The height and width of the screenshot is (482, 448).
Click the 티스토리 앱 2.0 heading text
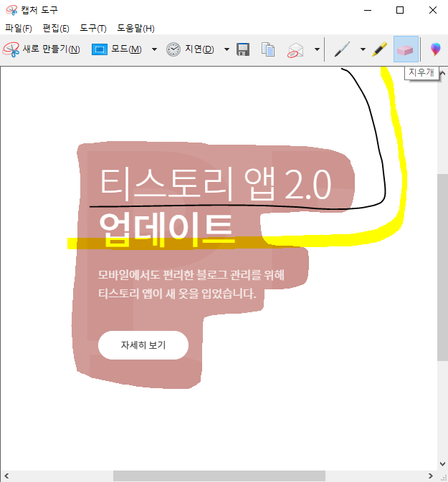[x=215, y=185]
